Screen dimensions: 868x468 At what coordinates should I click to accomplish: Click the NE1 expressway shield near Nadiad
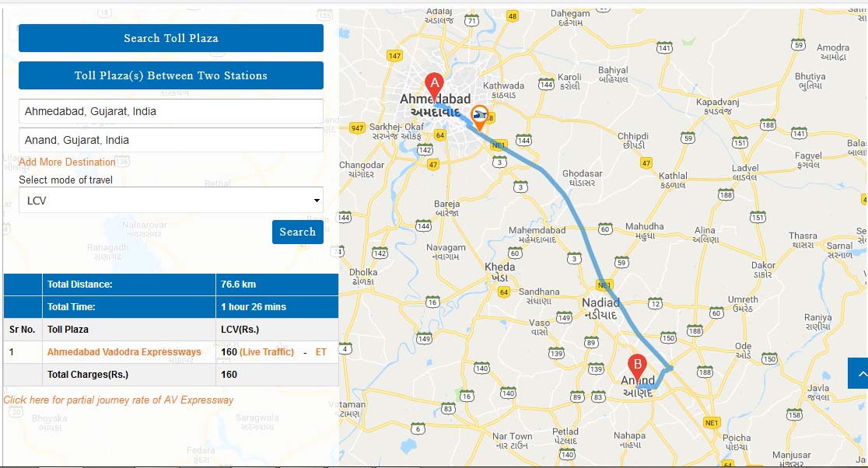click(604, 285)
